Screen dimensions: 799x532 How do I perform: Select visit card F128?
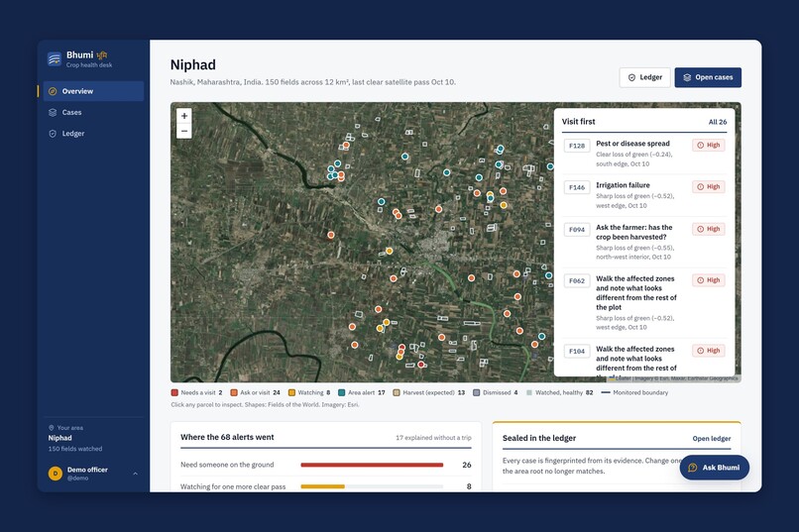tap(644, 154)
